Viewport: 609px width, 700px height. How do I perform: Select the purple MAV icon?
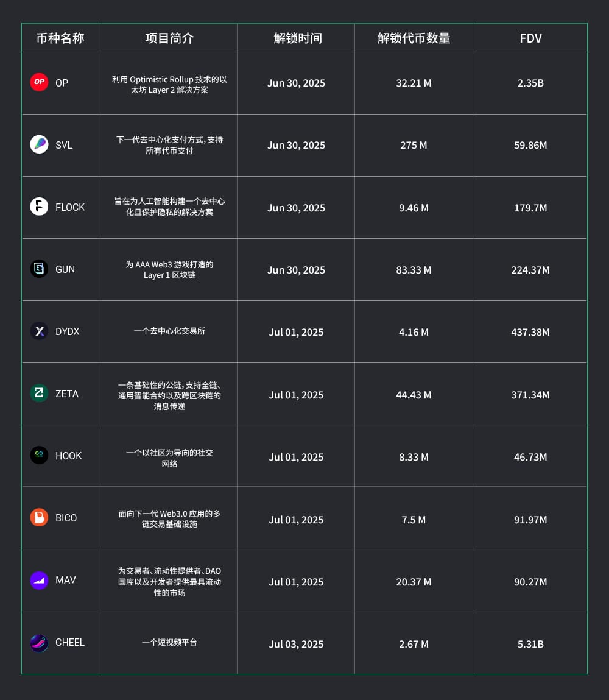click(x=39, y=579)
